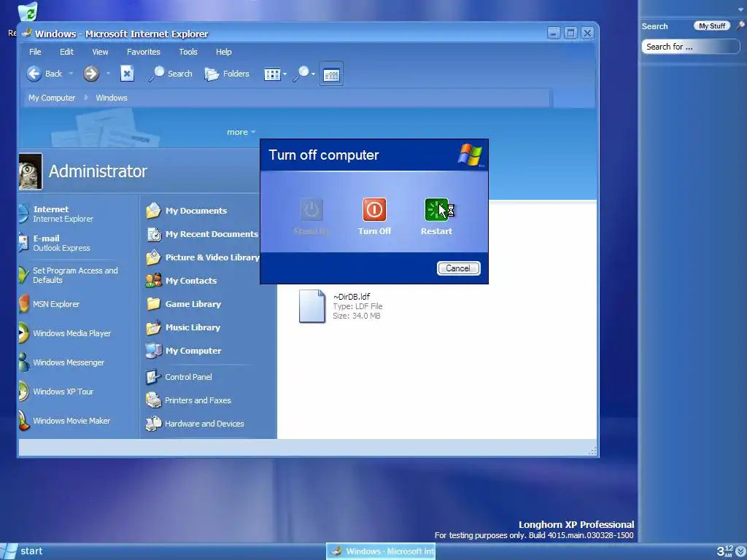
Task: Toggle the Folders pane button
Action: coord(227,74)
